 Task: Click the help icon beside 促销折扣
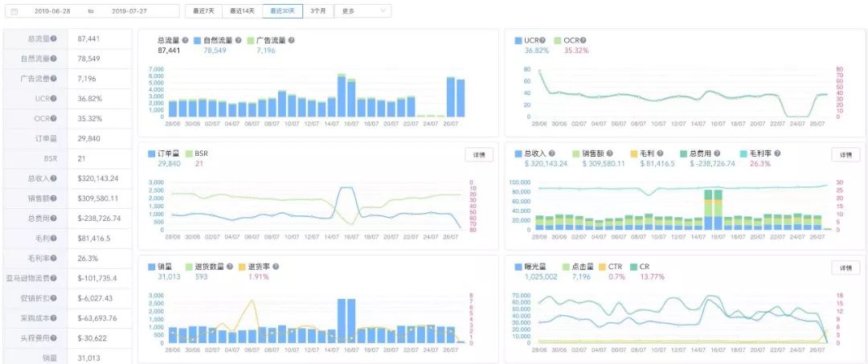(55, 297)
